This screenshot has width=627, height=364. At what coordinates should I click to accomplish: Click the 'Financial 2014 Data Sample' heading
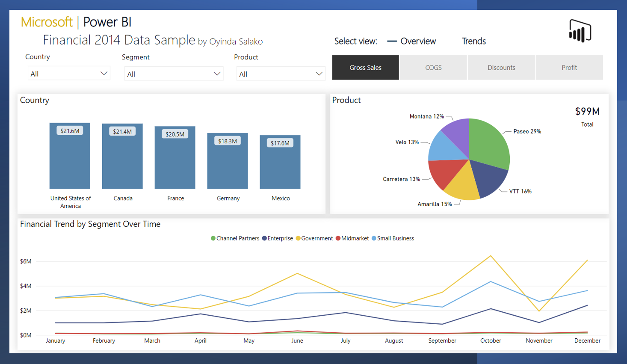click(x=119, y=40)
